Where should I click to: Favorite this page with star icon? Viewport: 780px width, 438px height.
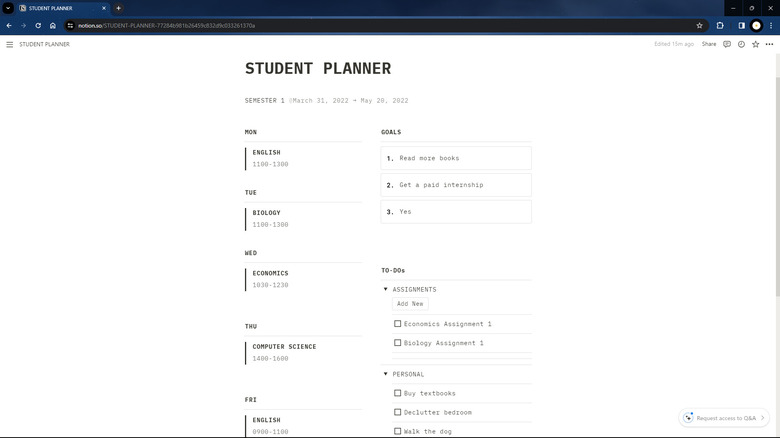pos(755,44)
